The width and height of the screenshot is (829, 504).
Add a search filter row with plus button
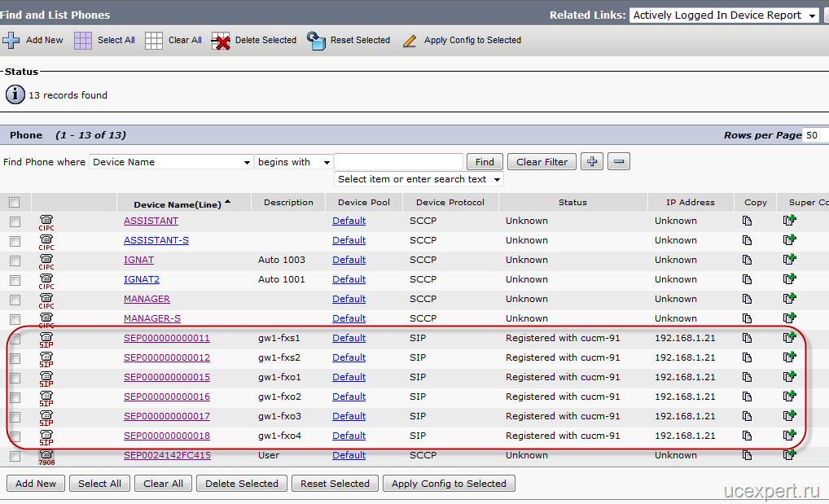tap(592, 161)
